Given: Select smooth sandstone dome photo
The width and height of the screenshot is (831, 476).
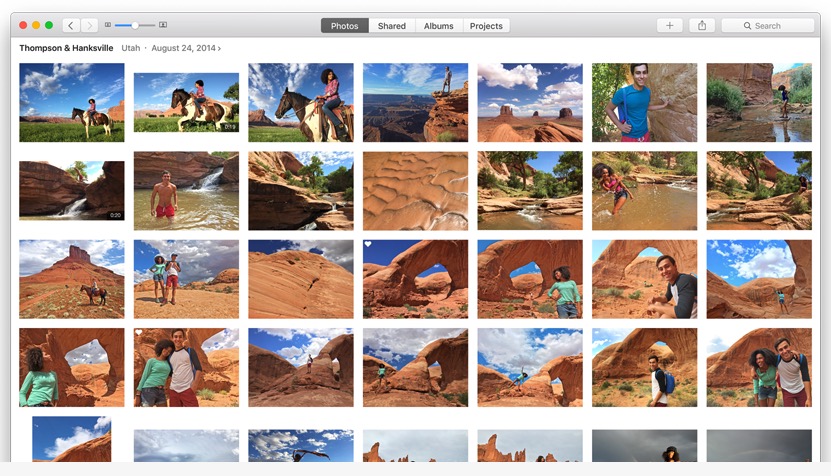Looking at the screenshot, I should tap(300, 279).
